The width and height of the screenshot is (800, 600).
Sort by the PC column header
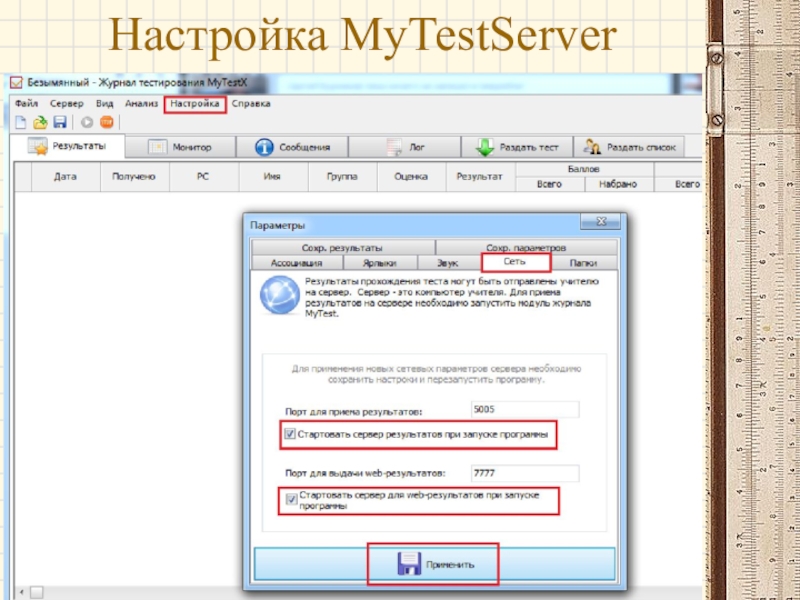point(203,177)
